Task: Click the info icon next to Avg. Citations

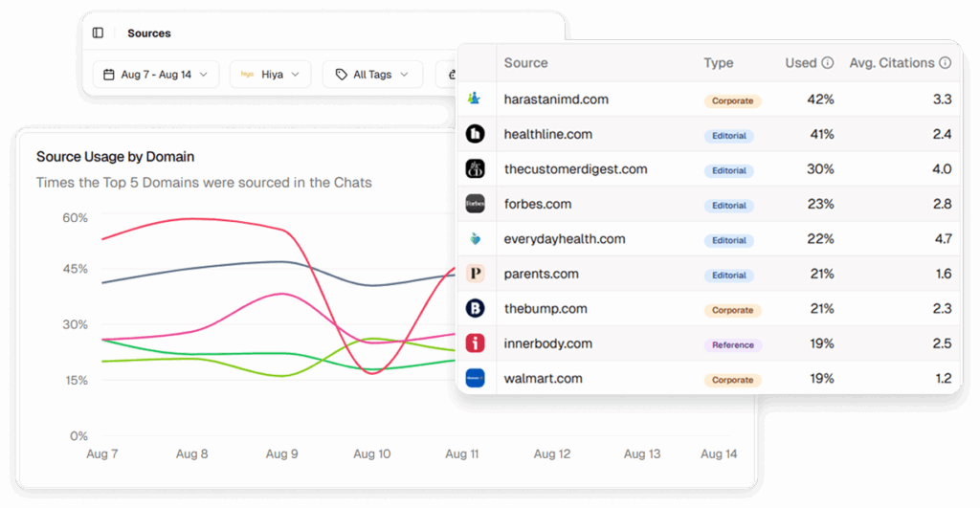Action: (945, 63)
